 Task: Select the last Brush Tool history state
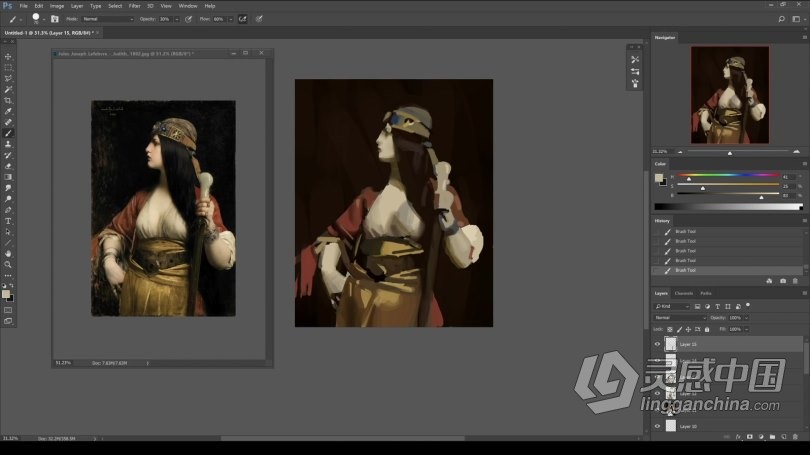(x=728, y=270)
